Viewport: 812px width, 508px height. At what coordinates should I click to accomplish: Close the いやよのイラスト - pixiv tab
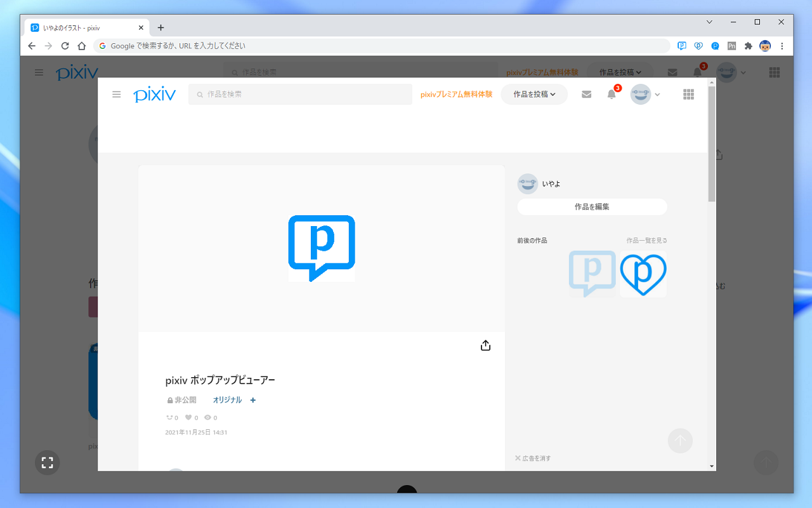(x=141, y=28)
